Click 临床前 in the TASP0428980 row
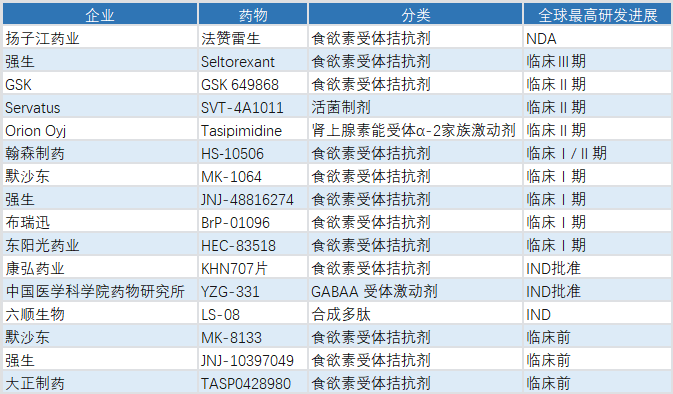Screen dimensions: 673x394 [597, 383]
